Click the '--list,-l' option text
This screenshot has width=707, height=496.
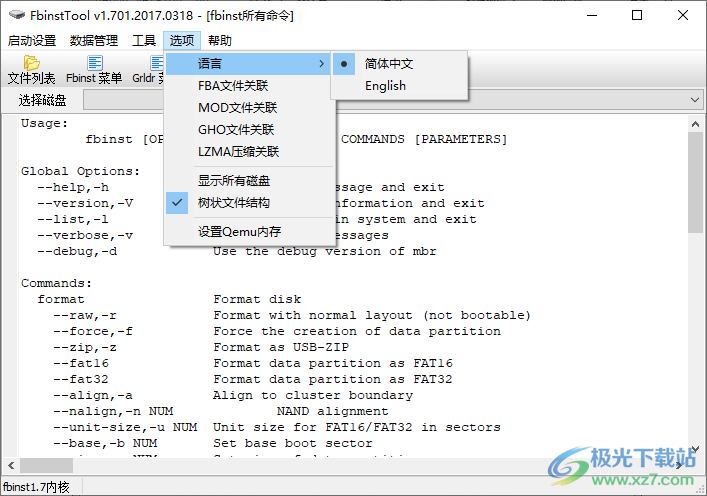pos(73,220)
